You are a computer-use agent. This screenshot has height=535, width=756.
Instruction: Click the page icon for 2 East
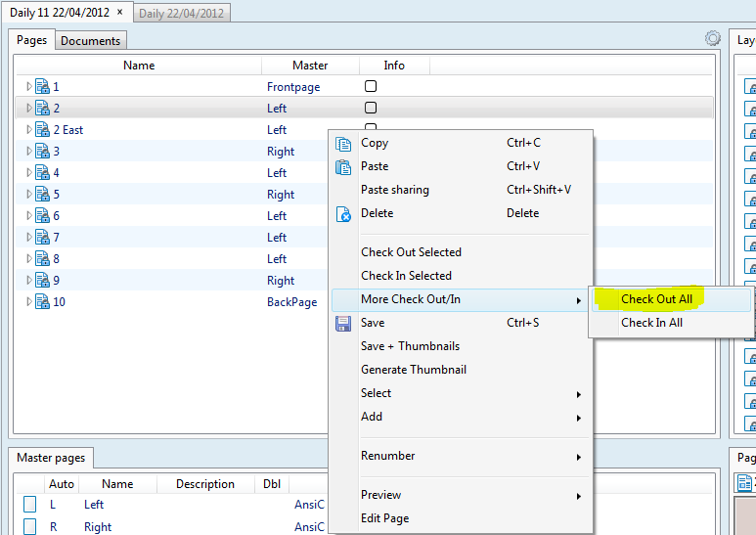pyautogui.click(x=42, y=130)
